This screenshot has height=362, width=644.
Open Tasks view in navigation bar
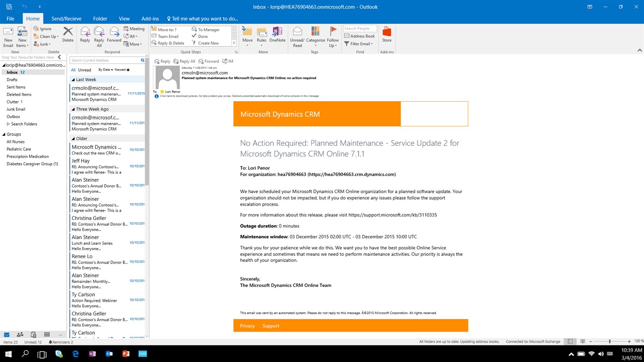[33, 334]
